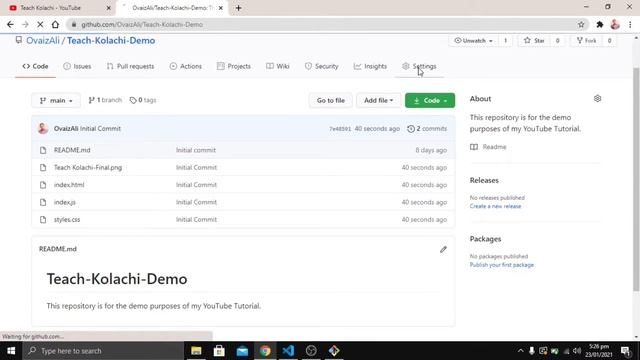640x360 pixels.
Task: Click the browser address bar URL
Action: point(142,24)
